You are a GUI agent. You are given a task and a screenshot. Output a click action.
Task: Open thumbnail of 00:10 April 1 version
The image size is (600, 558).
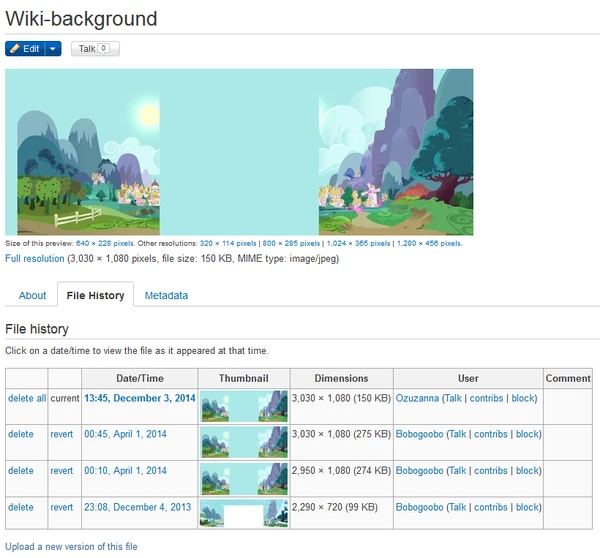pos(244,479)
